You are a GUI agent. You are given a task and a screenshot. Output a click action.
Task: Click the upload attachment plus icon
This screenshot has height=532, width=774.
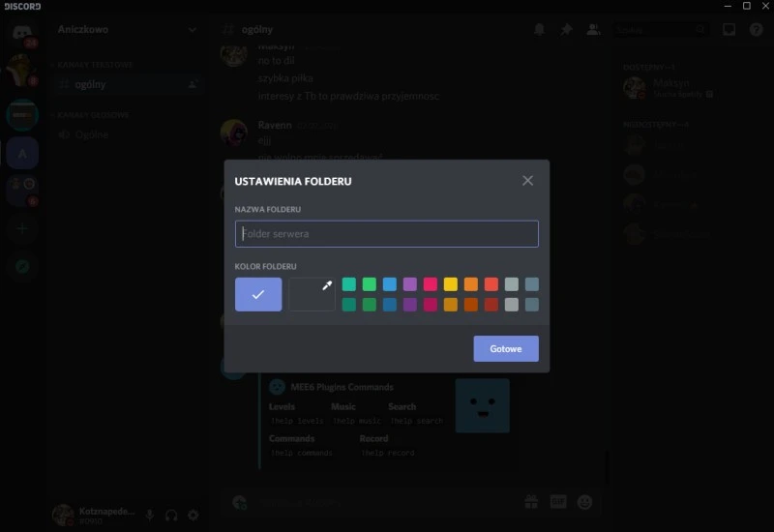[x=239, y=502]
